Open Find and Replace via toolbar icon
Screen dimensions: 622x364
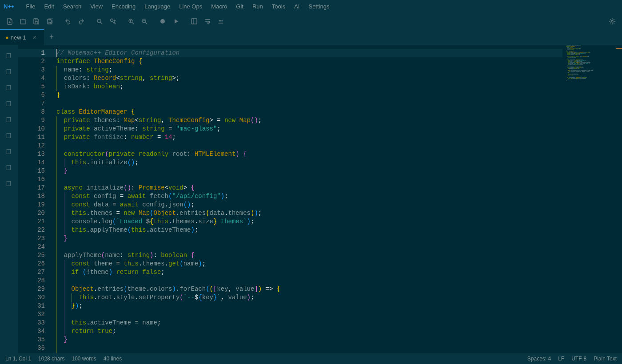click(113, 21)
